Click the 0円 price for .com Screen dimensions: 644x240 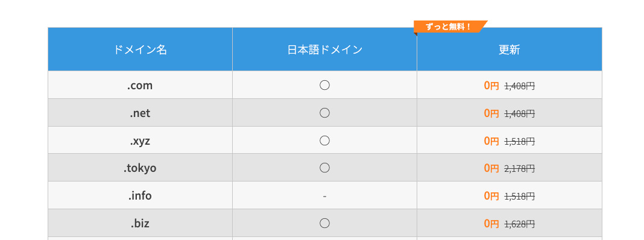(491, 86)
